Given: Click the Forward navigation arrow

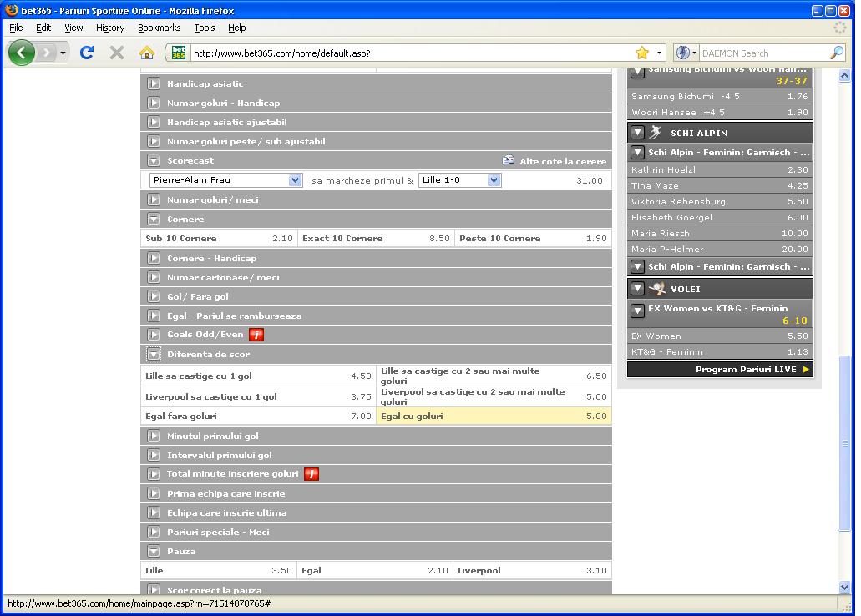Looking at the screenshot, I should click(x=47, y=53).
